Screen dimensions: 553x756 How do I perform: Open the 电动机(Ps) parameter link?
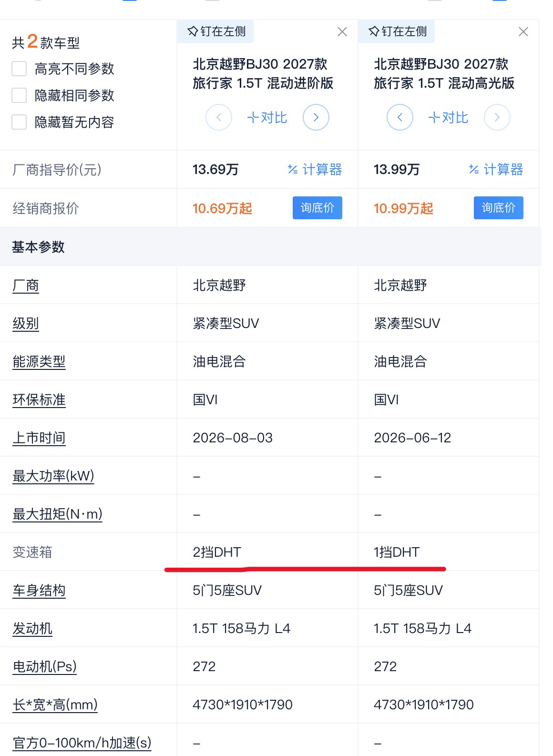tap(44, 667)
